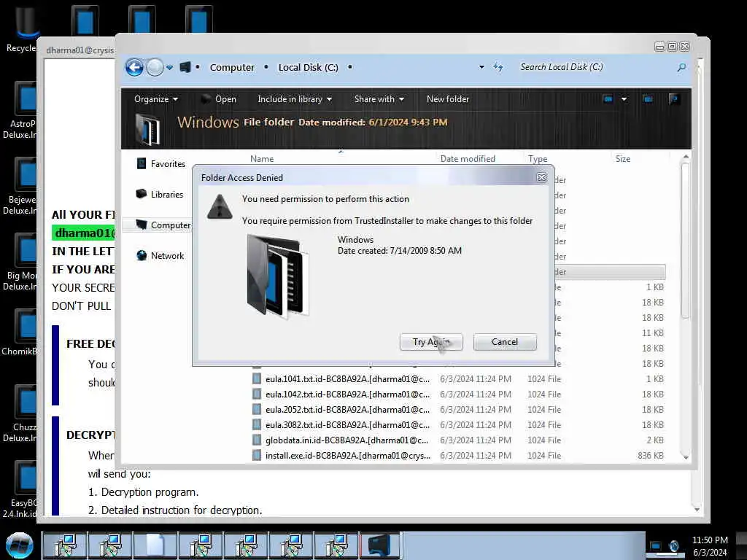Select file eula.3082.txt.id-BC8BA92A
Image resolution: width=747 pixels, height=560 pixels.
tap(348, 425)
